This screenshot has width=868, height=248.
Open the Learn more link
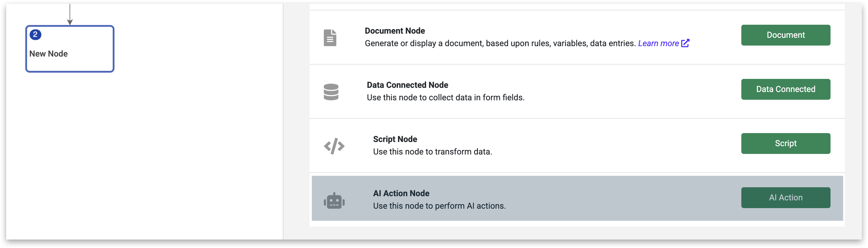pyautogui.click(x=658, y=43)
